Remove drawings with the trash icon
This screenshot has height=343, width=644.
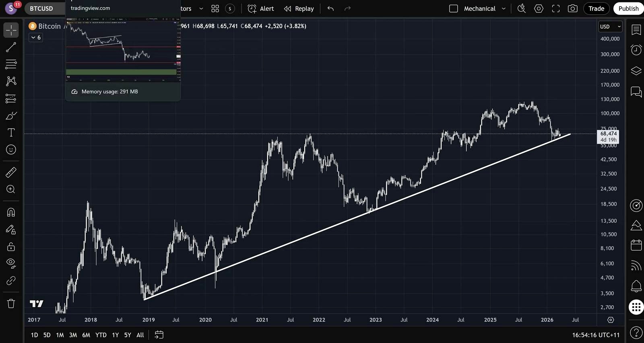(11, 304)
